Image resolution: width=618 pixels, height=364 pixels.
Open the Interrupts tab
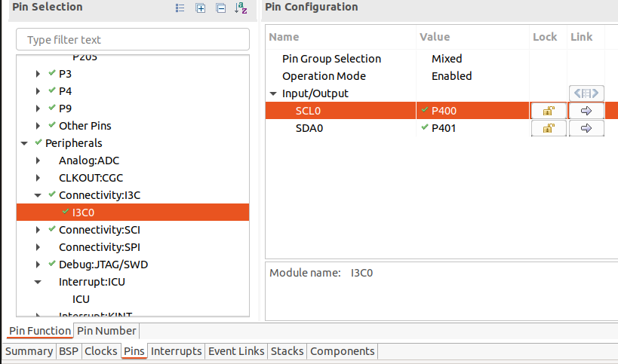(x=177, y=351)
